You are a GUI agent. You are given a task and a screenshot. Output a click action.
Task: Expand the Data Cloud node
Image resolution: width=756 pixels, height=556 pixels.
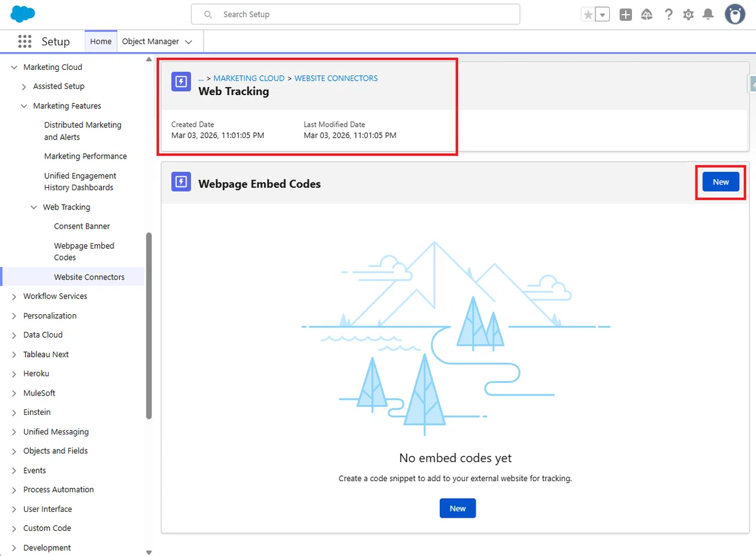(x=14, y=335)
